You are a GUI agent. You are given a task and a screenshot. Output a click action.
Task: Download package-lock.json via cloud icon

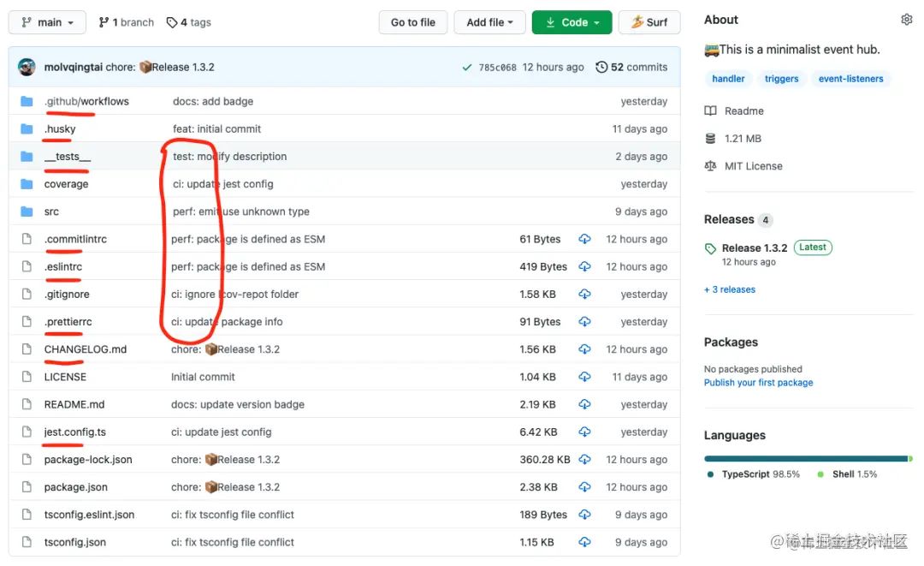(x=584, y=459)
